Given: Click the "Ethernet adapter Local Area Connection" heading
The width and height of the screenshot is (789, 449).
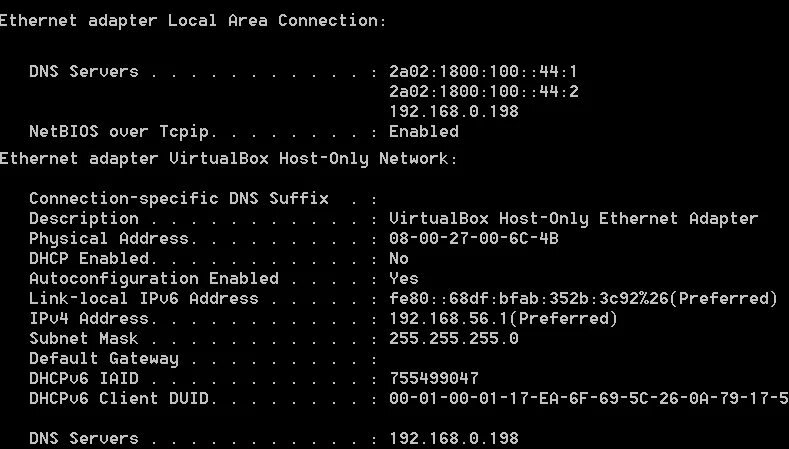Looking at the screenshot, I should point(193,21).
